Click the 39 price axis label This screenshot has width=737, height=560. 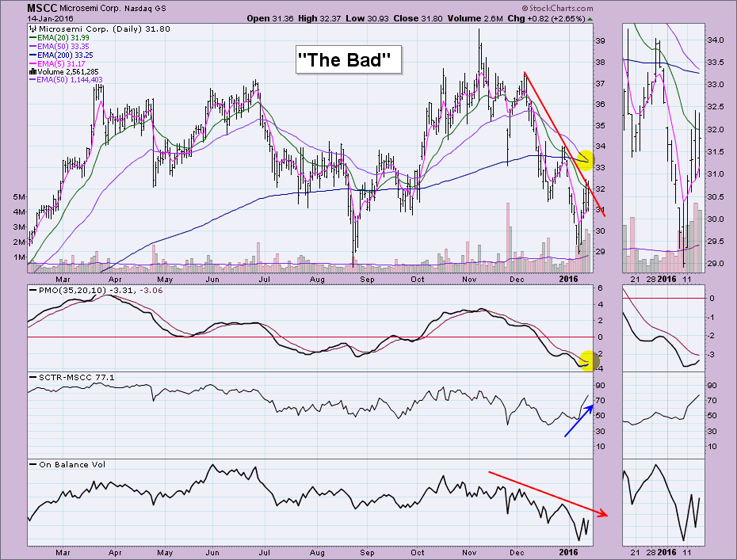click(x=600, y=41)
